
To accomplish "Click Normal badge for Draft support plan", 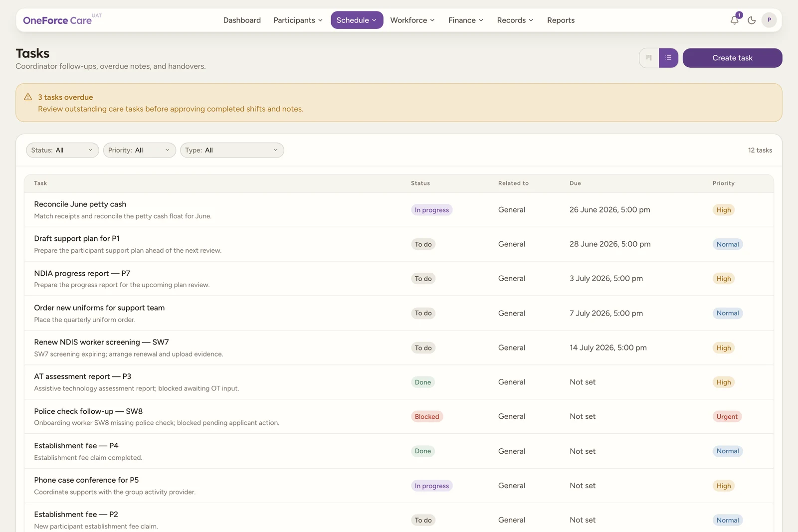I will coord(728,244).
